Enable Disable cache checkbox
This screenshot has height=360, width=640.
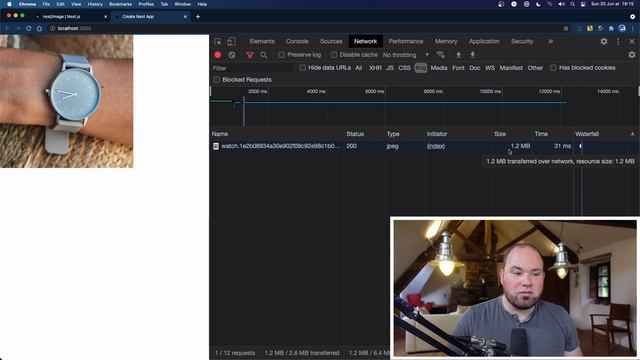(x=334, y=55)
